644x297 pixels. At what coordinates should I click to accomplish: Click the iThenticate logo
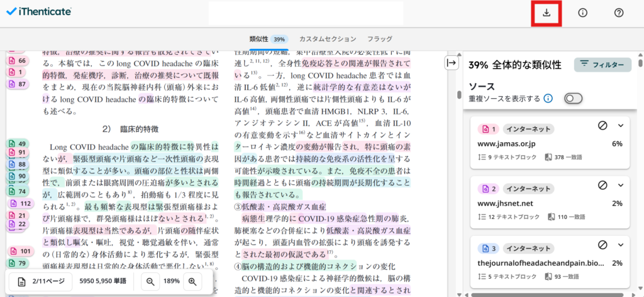pos(39,12)
